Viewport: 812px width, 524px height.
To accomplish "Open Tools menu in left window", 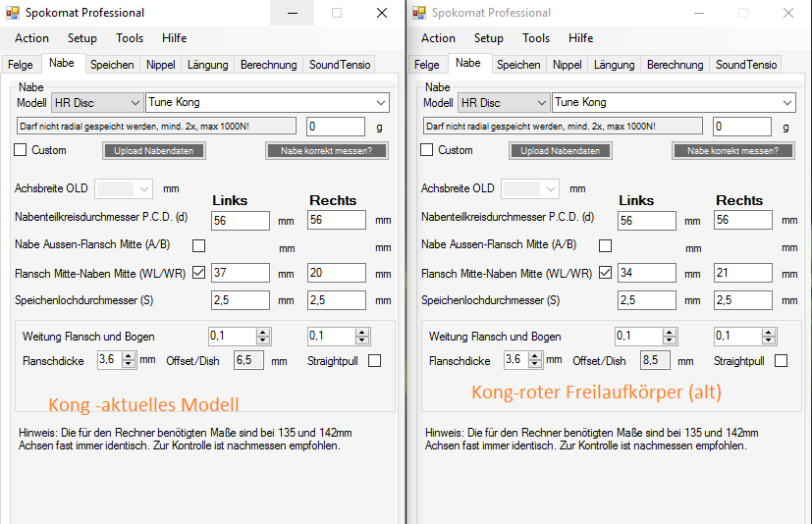I will (130, 38).
